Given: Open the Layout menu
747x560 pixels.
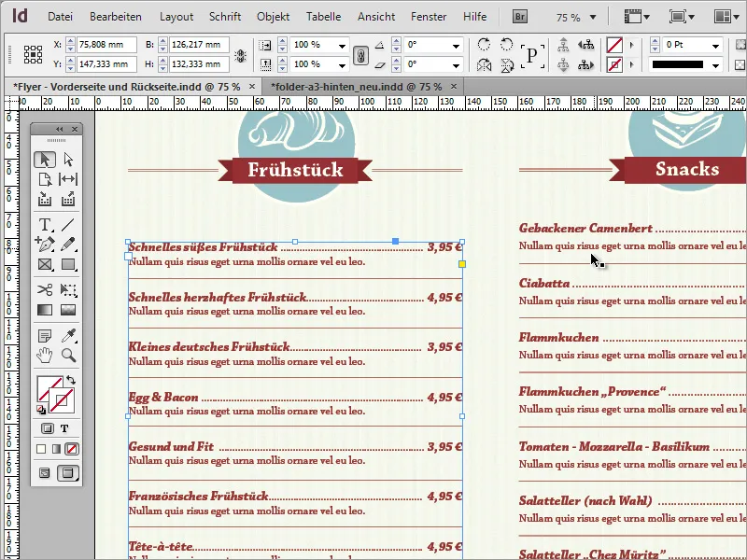Looking at the screenshot, I should 176,17.
